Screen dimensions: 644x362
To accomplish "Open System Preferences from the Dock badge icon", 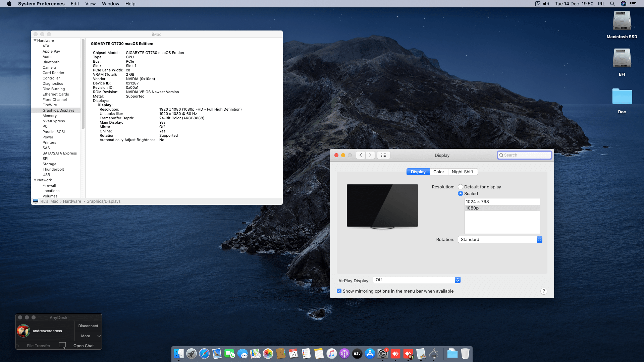I will (383, 354).
